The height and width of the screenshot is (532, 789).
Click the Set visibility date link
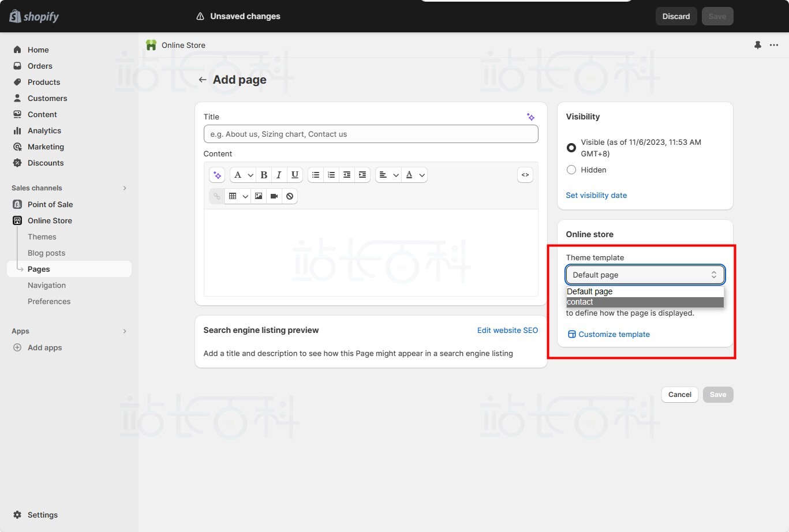(x=596, y=195)
